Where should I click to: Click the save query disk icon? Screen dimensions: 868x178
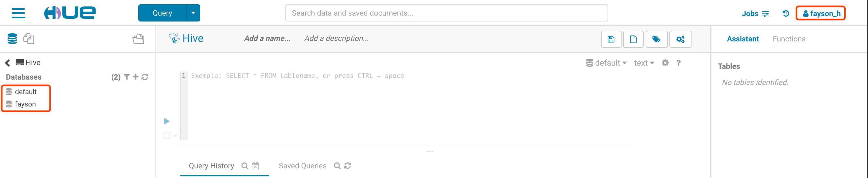tap(611, 39)
